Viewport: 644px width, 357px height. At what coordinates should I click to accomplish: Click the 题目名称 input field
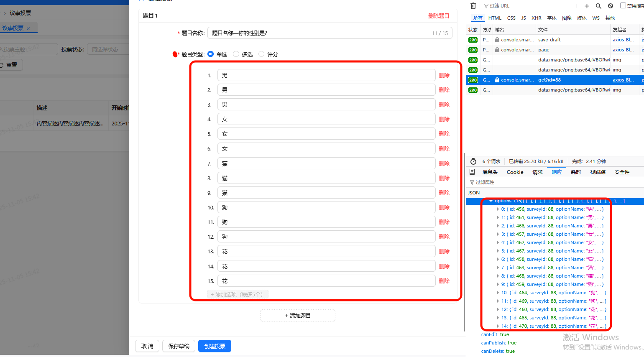(x=318, y=33)
